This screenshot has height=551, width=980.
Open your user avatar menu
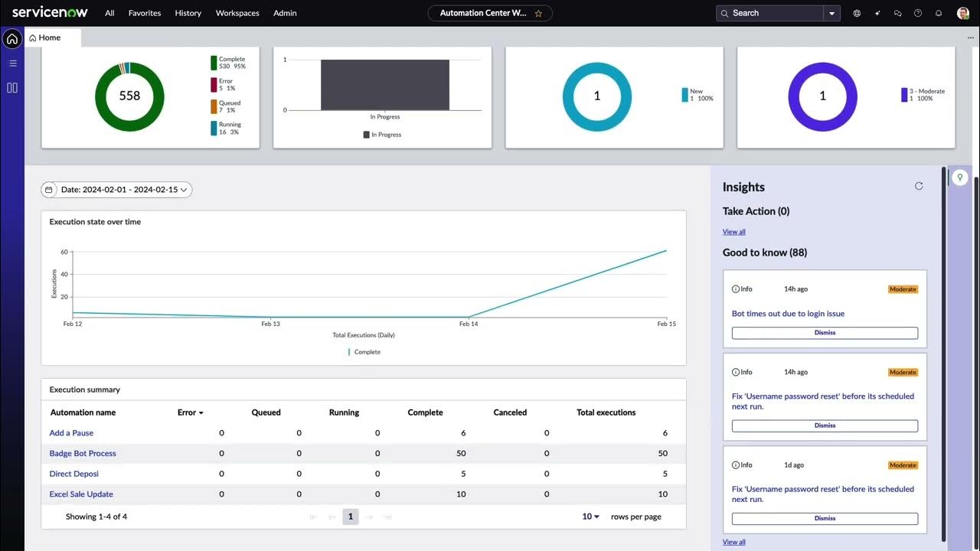click(962, 13)
